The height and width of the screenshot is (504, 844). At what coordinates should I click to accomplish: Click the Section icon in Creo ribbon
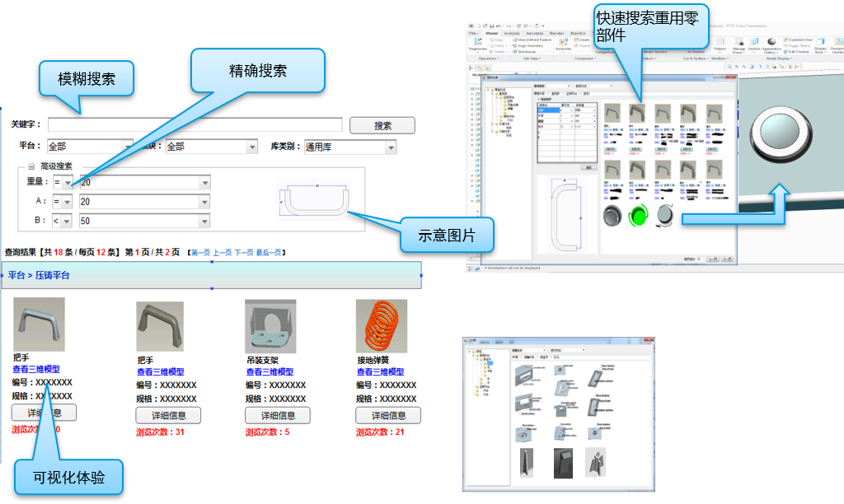754,42
